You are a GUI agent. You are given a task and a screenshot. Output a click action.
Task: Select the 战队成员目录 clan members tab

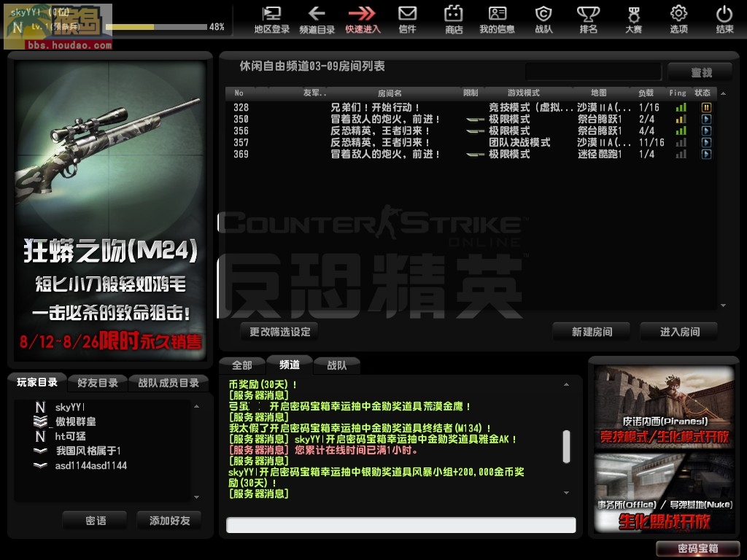pyautogui.click(x=169, y=382)
